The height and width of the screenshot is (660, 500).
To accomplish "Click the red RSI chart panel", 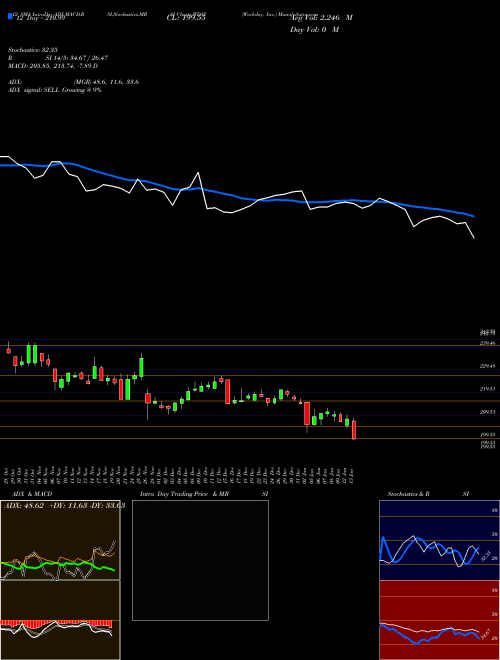I will click(x=439, y=620).
